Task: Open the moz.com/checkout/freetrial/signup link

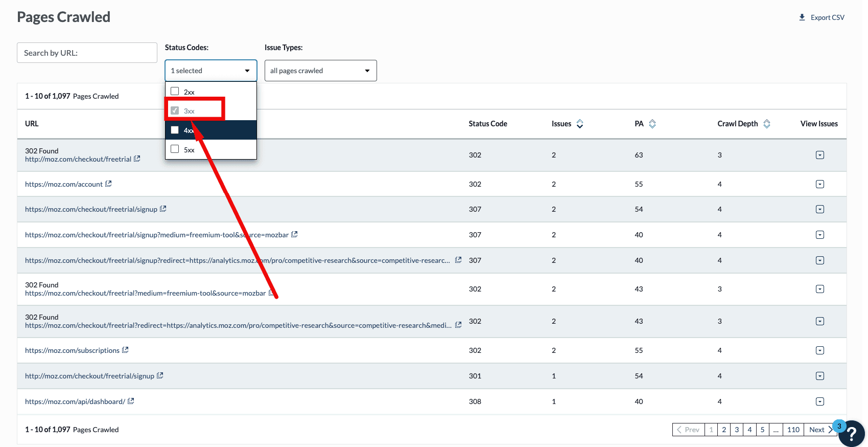Action: tap(91, 209)
